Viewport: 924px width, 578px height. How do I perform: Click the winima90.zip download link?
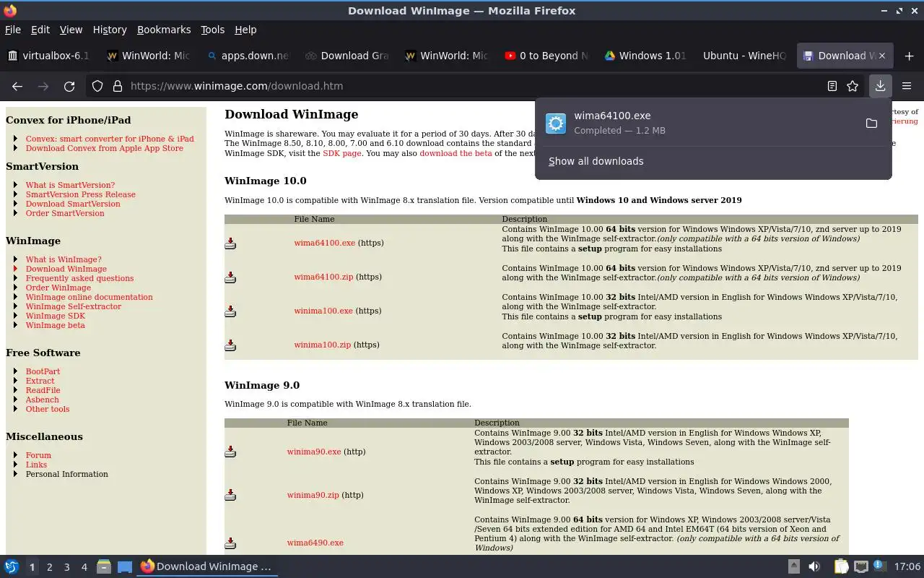coord(313,495)
